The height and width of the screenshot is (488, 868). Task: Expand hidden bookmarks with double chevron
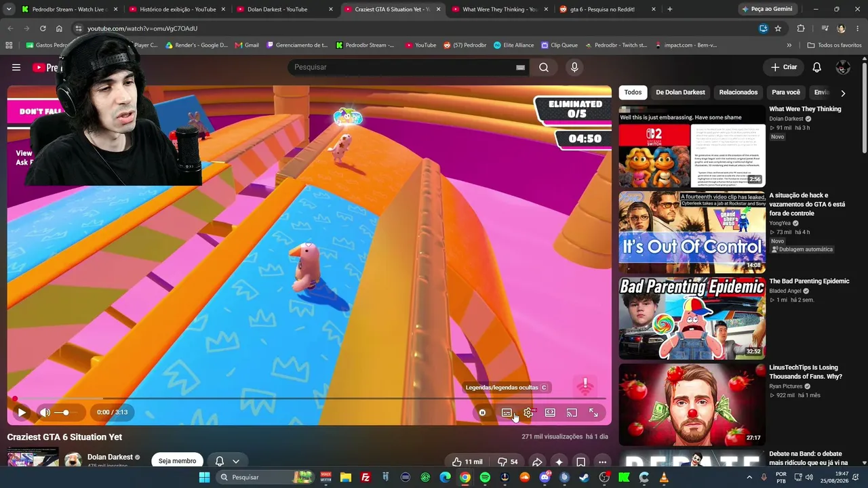click(789, 45)
